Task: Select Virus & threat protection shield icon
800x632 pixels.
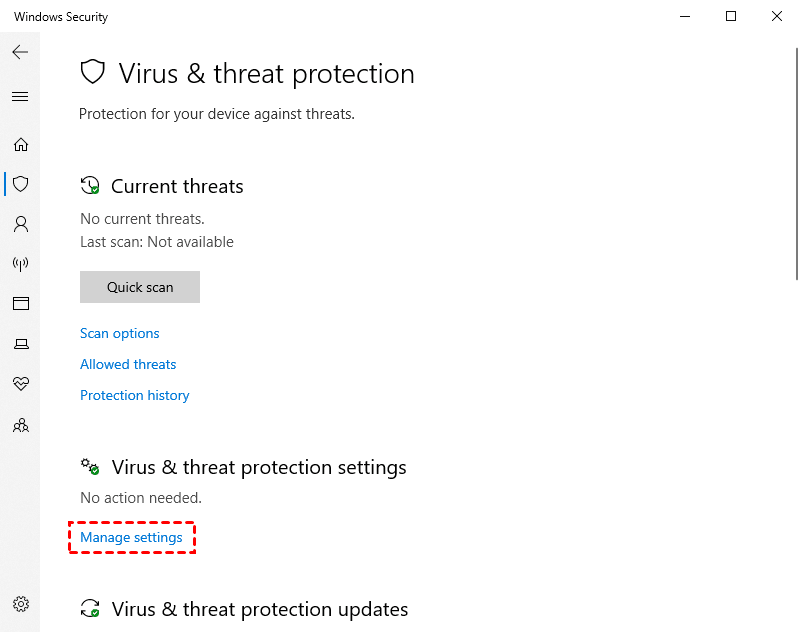Action: pyautogui.click(x=20, y=184)
